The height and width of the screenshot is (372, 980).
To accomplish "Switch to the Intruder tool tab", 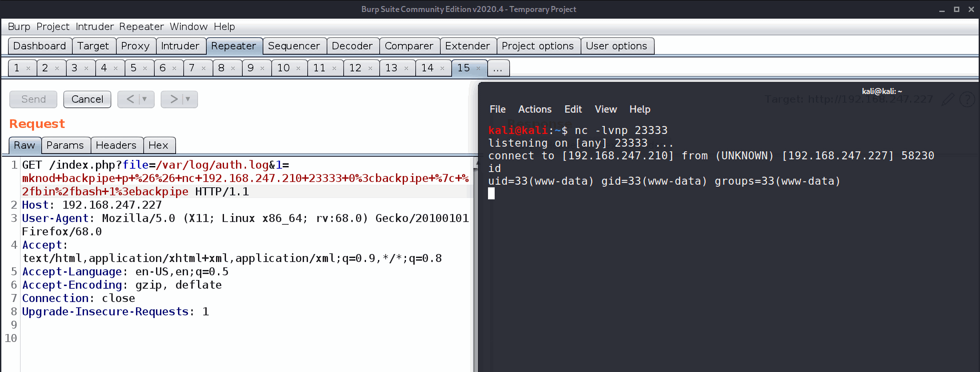I will [180, 46].
